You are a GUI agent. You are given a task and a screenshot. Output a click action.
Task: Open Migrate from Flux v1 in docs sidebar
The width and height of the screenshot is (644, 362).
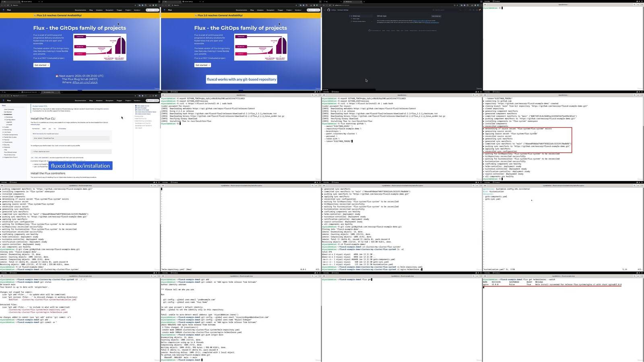[x=10, y=157]
